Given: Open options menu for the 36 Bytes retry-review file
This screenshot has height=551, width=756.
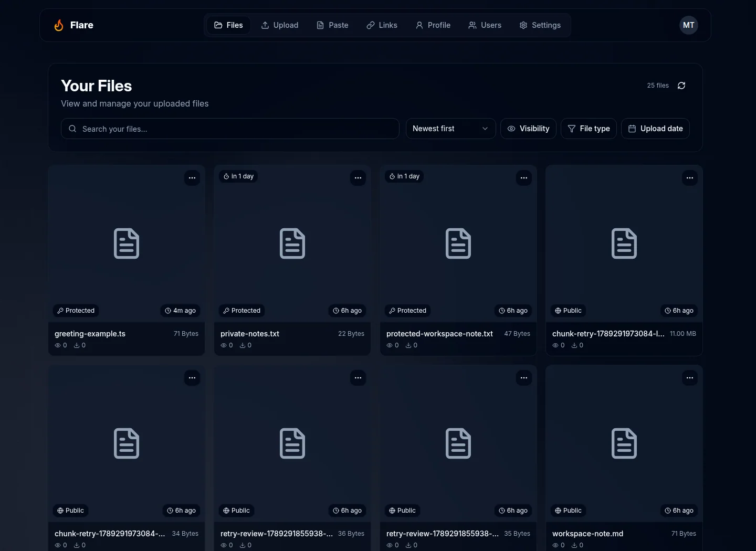Looking at the screenshot, I should (x=358, y=378).
